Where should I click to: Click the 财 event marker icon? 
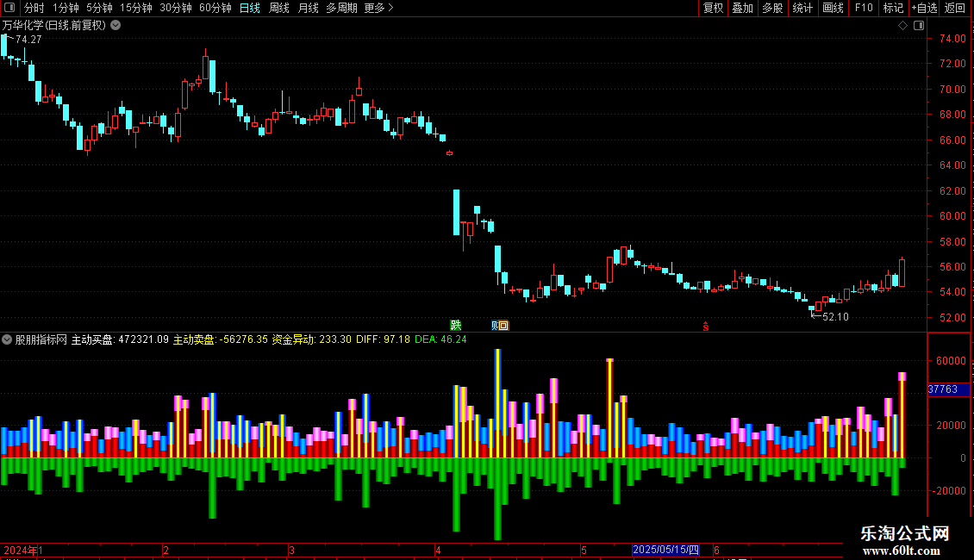point(495,326)
